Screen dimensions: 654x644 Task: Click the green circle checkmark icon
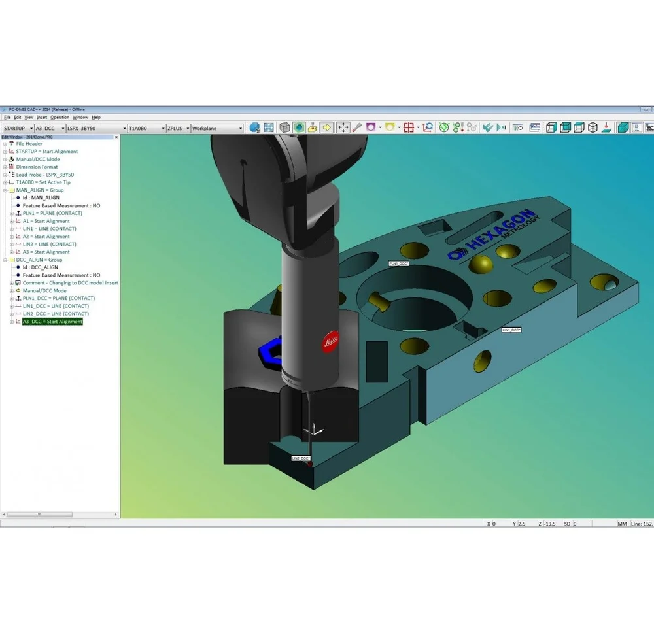[x=444, y=127]
